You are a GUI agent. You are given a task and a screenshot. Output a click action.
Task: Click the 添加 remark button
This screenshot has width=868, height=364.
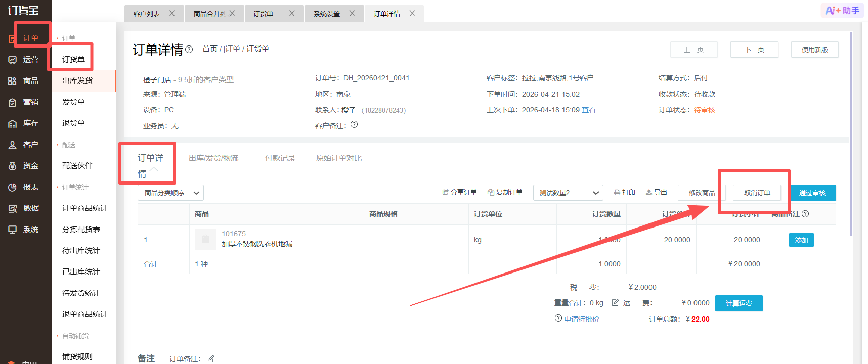[x=801, y=240]
